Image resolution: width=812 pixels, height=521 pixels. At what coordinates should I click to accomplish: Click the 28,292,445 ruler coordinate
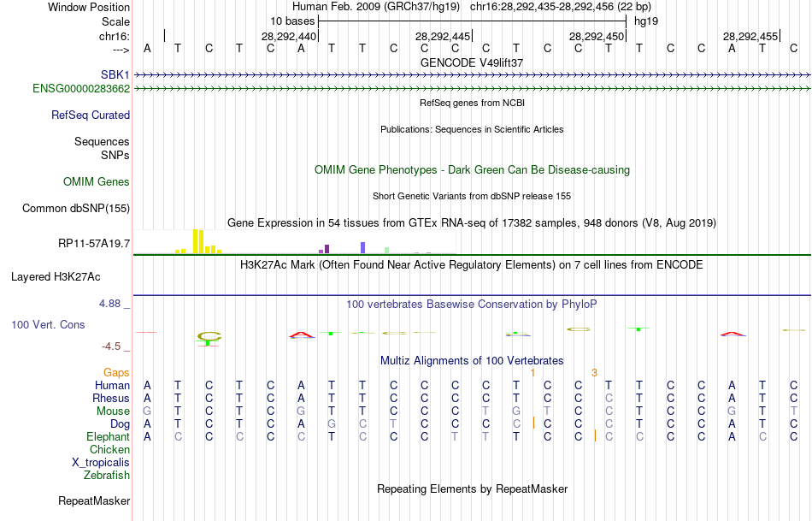coord(442,36)
